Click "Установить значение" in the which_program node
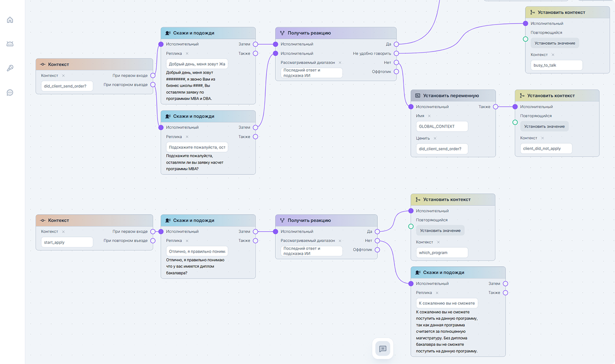 440,230
